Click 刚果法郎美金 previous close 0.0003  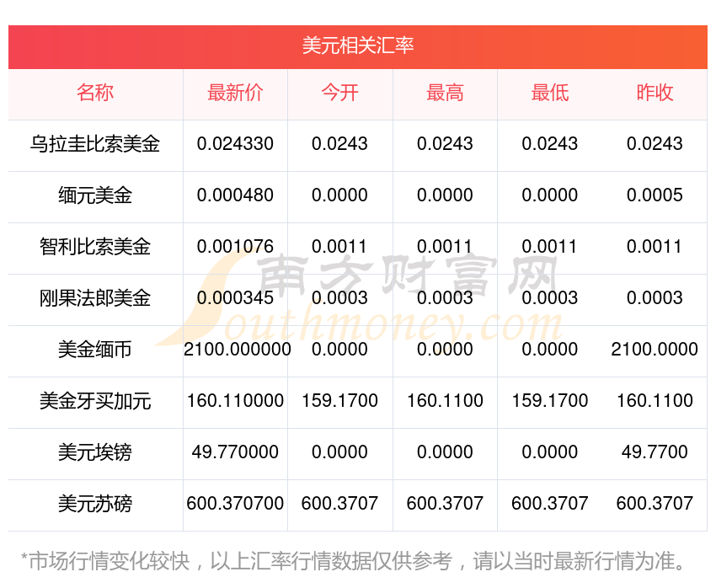[x=655, y=298]
